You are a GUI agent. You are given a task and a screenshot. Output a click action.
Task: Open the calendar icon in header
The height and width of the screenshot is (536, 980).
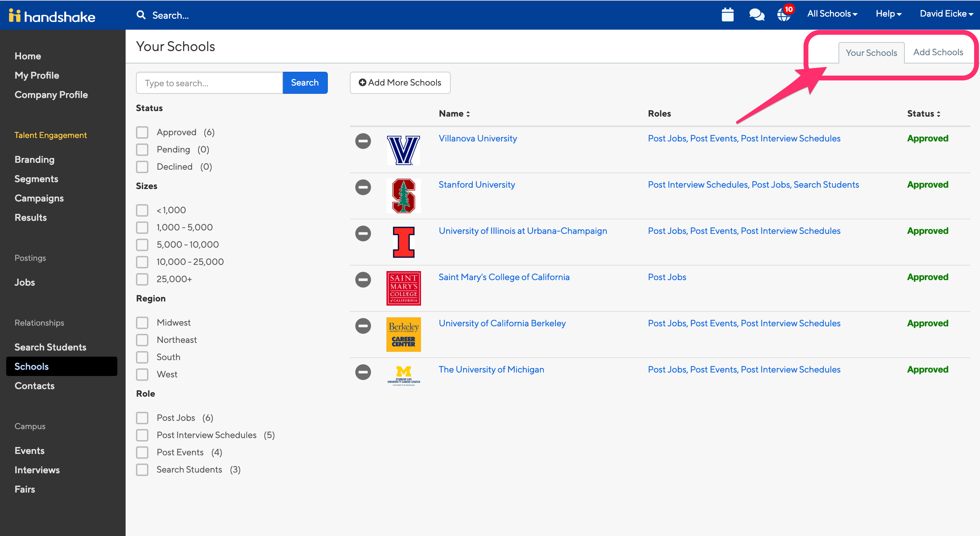[x=727, y=14]
